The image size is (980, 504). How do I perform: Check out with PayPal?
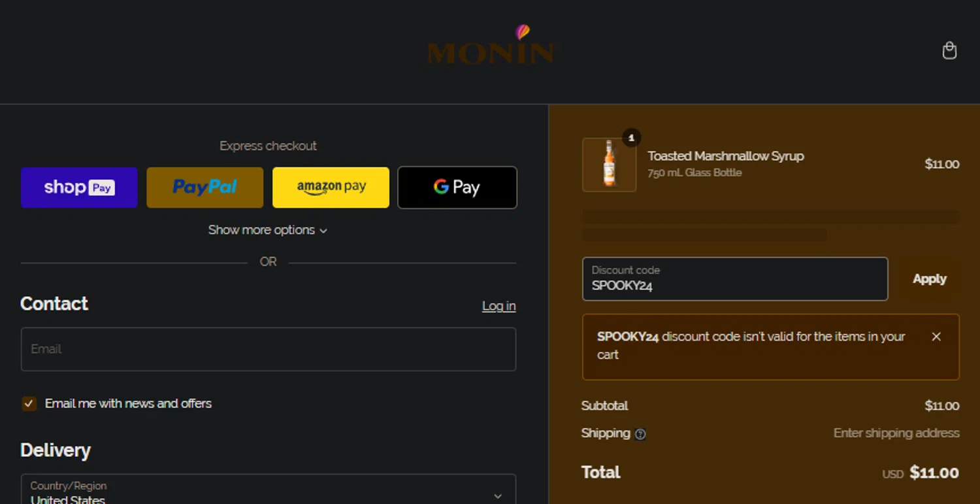click(x=205, y=188)
